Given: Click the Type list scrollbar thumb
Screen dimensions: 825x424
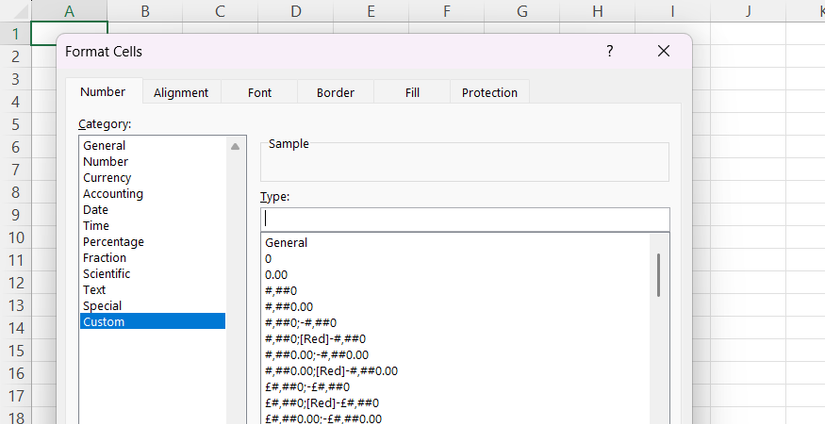Looking at the screenshot, I should pos(659,275).
